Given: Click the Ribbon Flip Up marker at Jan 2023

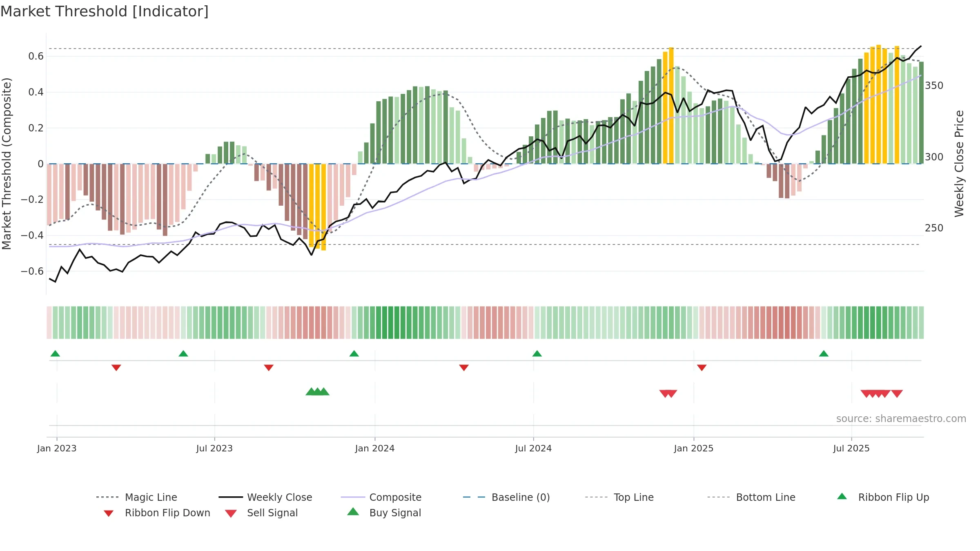Looking at the screenshot, I should coord(55,353).
